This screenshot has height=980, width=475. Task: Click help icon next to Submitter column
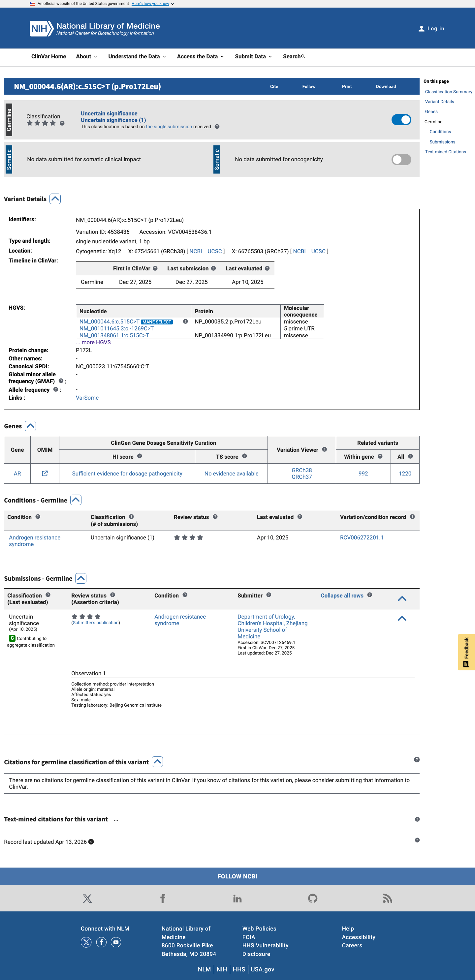(269, 595)
